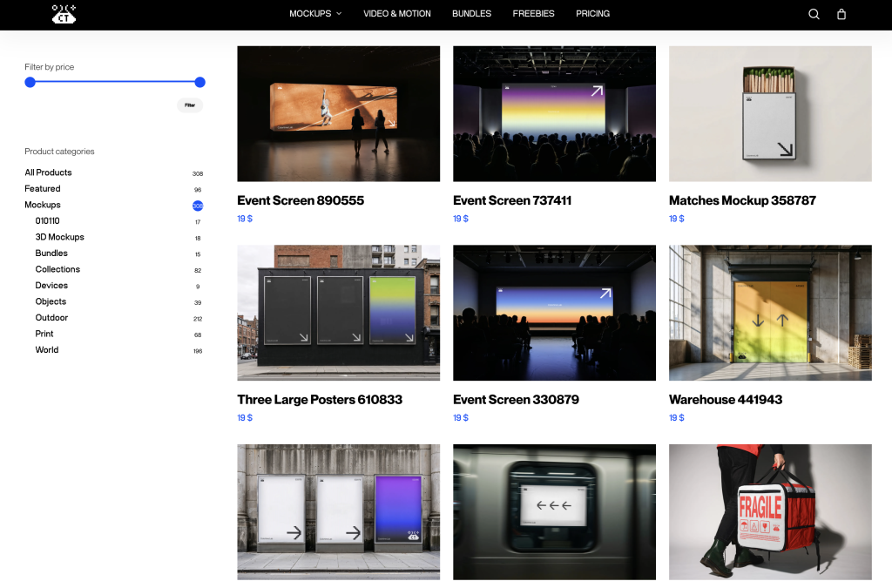Click the Three Large Posters 610833 title
Viewport: 892px width, 588px height.
(320, 400)
